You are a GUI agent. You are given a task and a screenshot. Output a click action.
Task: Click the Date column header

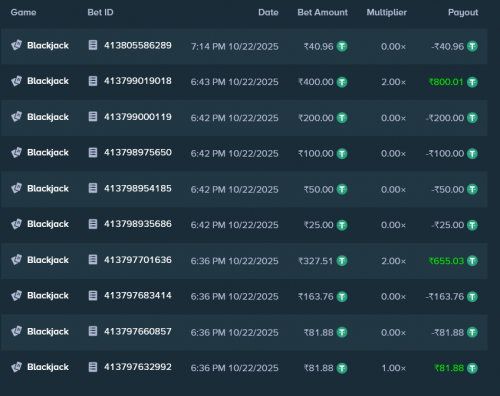[268, 12]
